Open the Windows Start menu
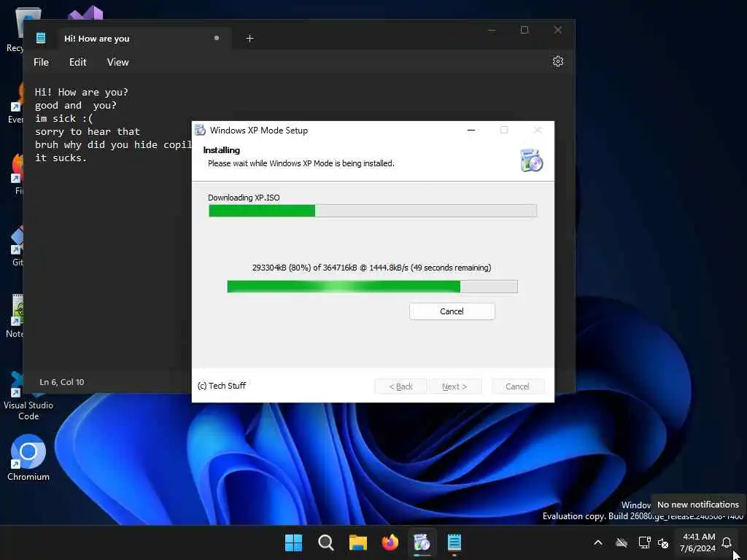 click(x=293, y=542)
